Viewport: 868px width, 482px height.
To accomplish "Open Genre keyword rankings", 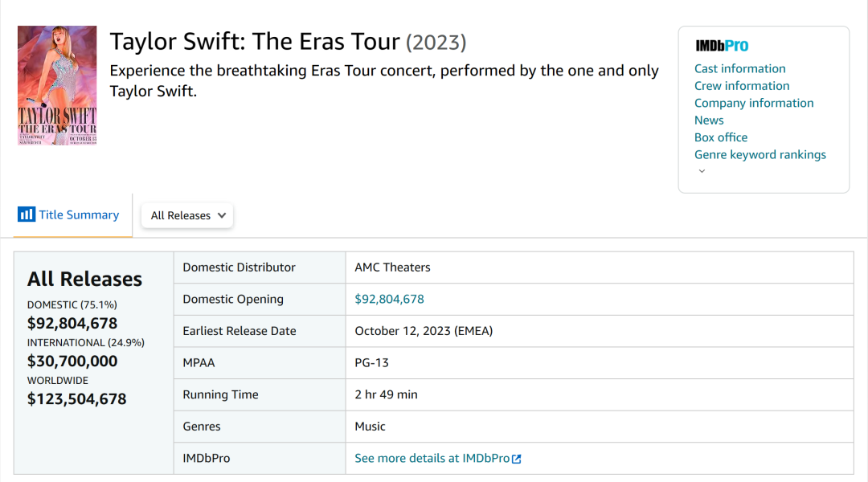I will pos(759,154).
